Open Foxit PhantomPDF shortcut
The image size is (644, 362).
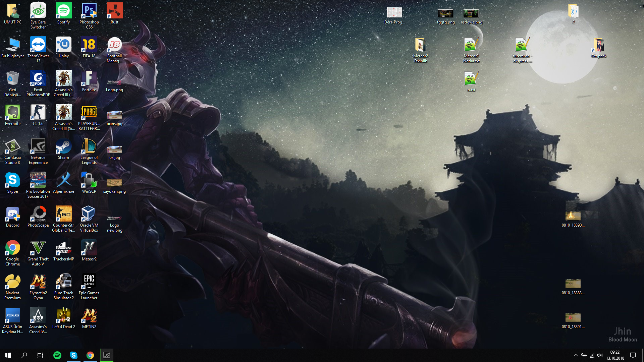point(38,83)
